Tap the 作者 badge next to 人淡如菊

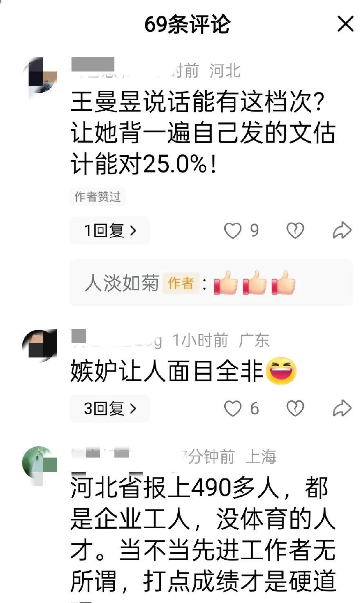181,283
